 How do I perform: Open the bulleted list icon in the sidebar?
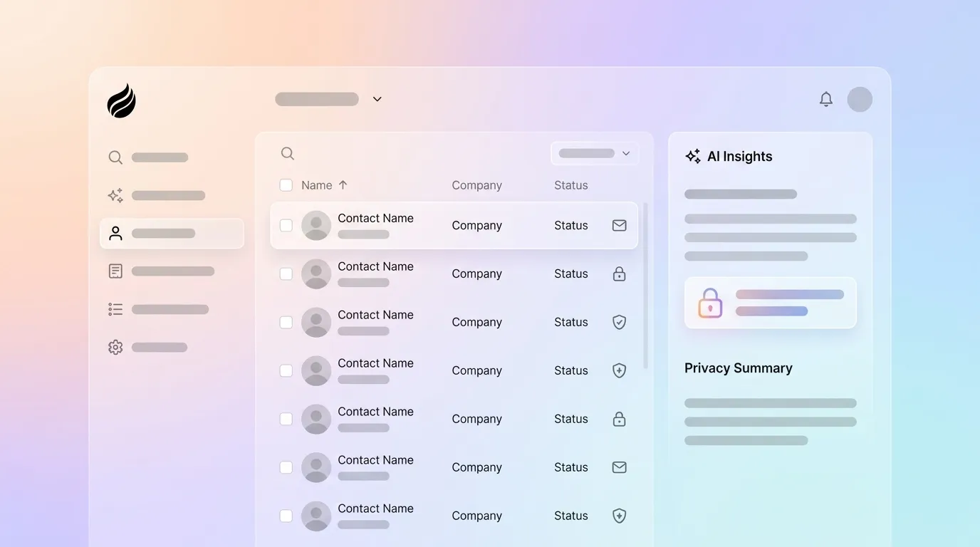tap(115, 309)
